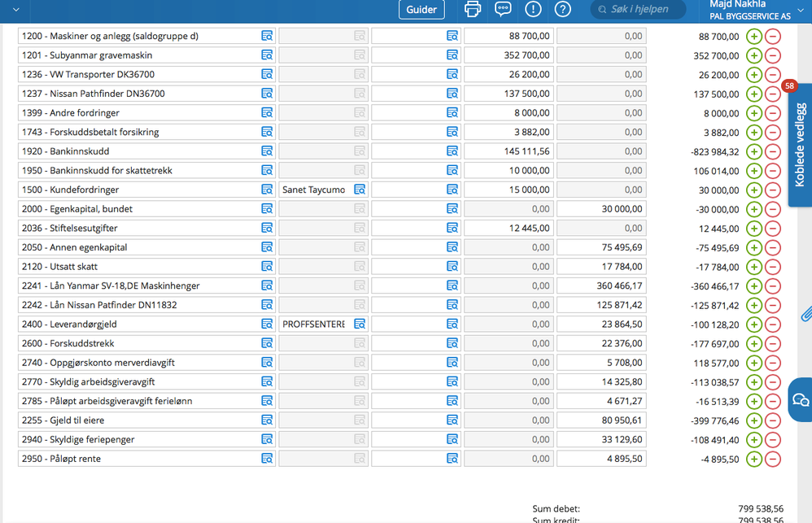Select the balance -823 984,32 for Bankinnskudd
Image resolution: width=812 pixels, height=523 pixels.
click(714, 152)
